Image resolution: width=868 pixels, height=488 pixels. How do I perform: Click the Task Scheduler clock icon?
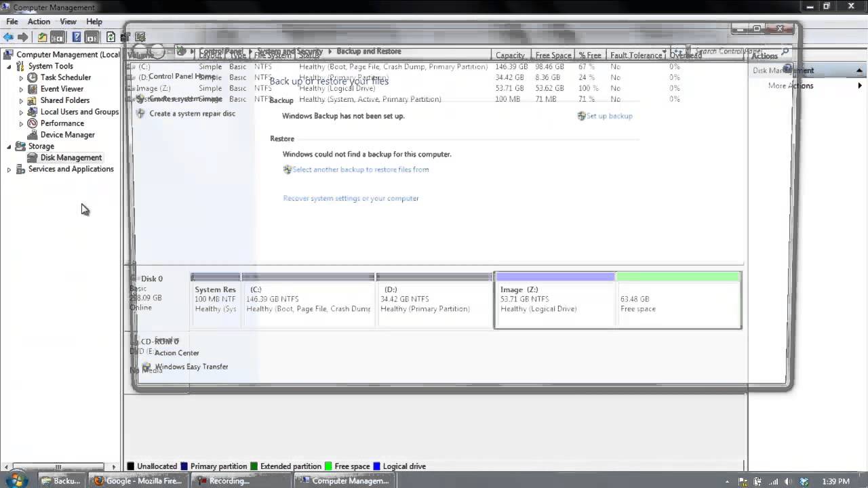point(32,77)
